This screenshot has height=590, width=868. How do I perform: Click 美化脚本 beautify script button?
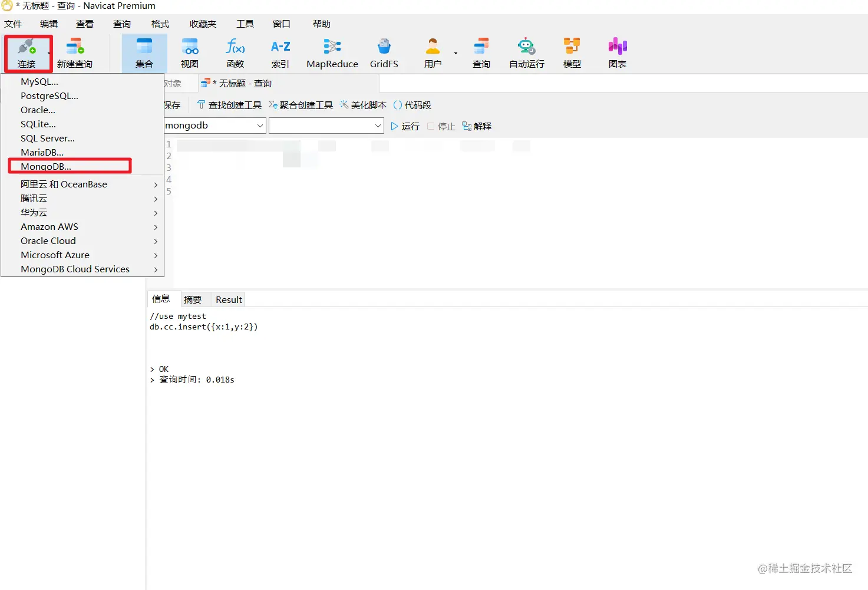pyautogui.click(x=363, y=105)
